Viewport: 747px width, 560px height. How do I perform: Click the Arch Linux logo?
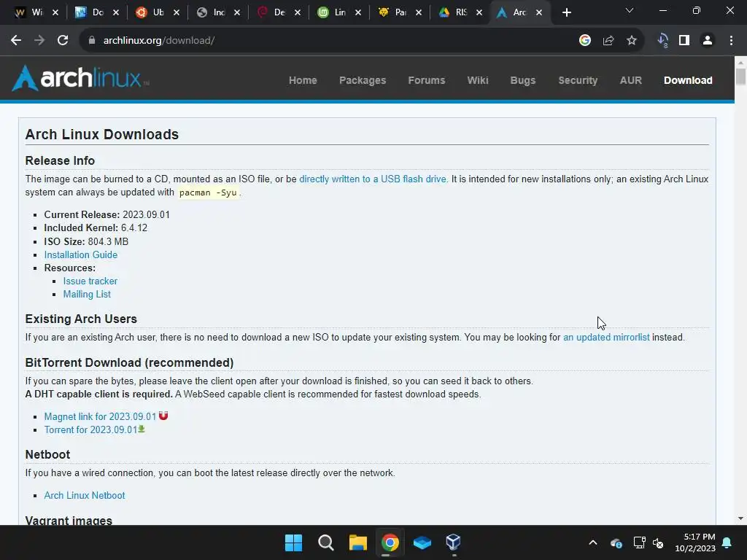click(x=80, y=78)
